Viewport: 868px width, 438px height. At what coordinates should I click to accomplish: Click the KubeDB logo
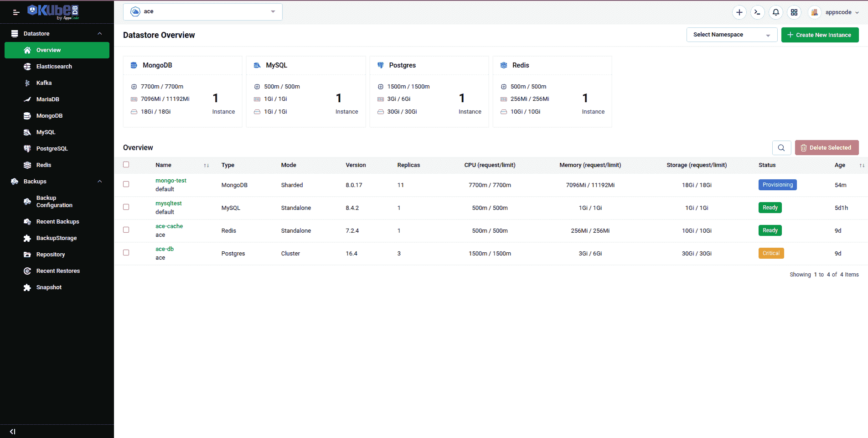coord(53,12)
